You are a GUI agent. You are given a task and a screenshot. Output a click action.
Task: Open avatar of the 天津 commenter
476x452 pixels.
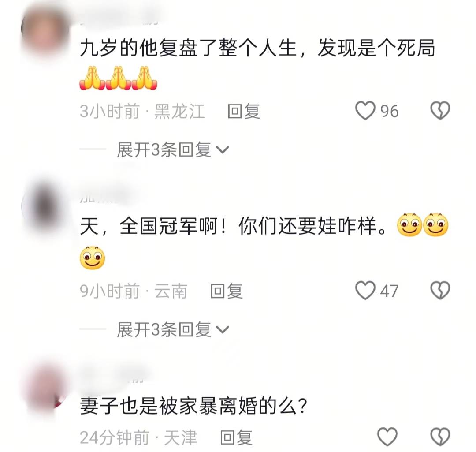point(45,386)
